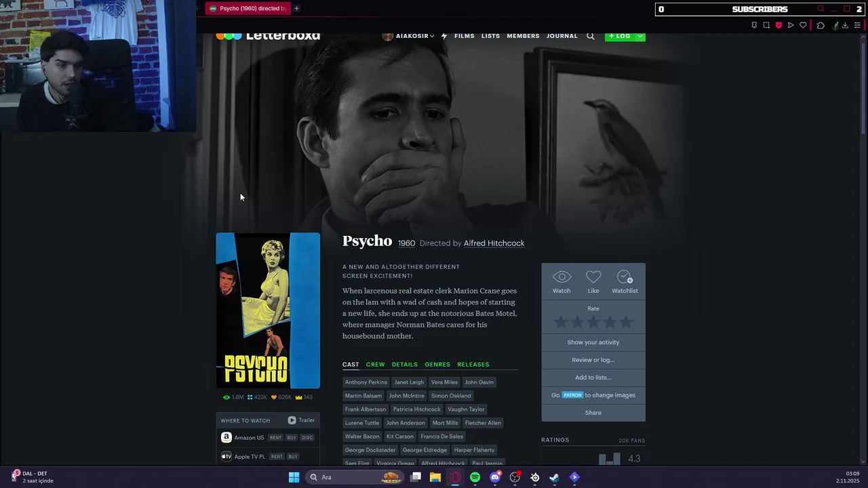The height and width of the screenshot is (488, 868).
Task: Click the gold crown top-250 stat
Action: pyautogui.click(x=304, y=397)
